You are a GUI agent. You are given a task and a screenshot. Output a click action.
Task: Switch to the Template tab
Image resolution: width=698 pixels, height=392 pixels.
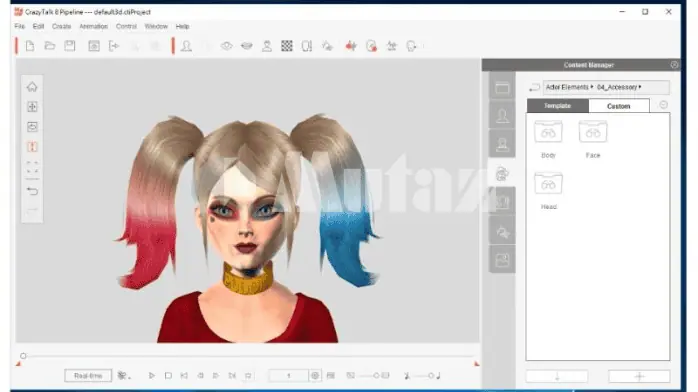(x=557, y=106)
